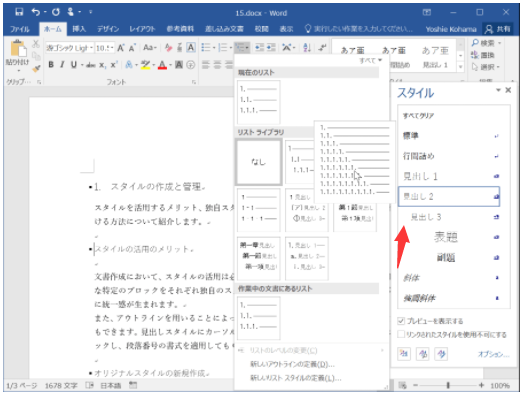Toggle Subscript formatting
Viewport: 526px width, 395px height.
103,65
